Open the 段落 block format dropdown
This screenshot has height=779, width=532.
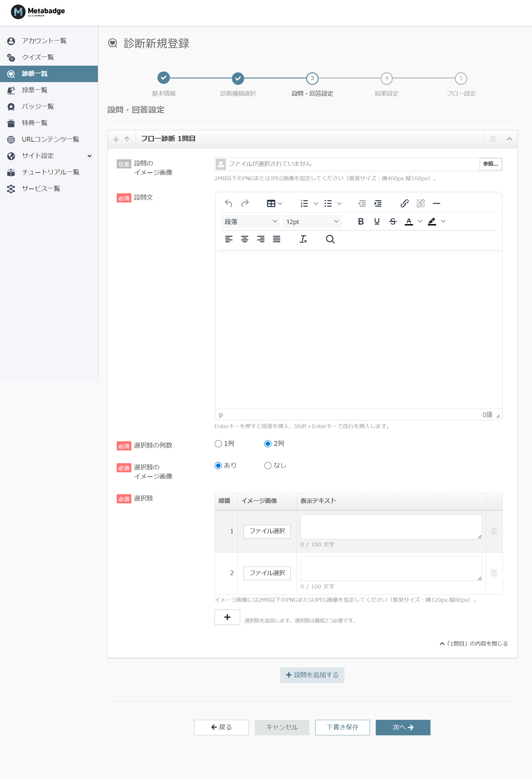(250, 222)
